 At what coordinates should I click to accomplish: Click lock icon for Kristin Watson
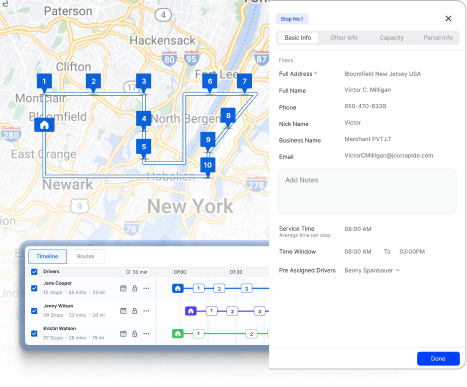[134, 334]
